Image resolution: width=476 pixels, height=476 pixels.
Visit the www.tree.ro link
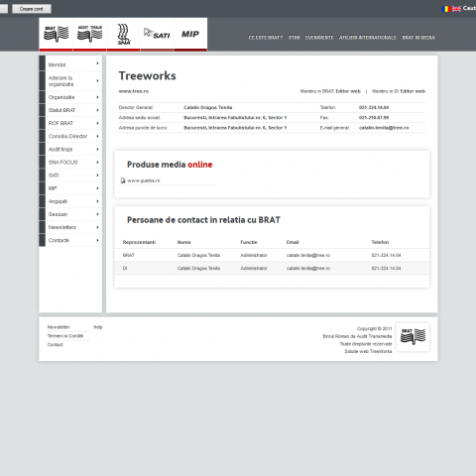click(134, 91)
